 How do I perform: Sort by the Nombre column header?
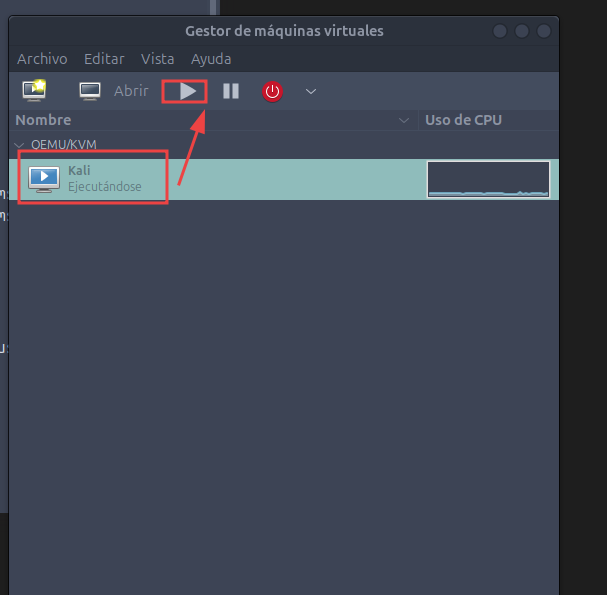click(x=45, y=120)
